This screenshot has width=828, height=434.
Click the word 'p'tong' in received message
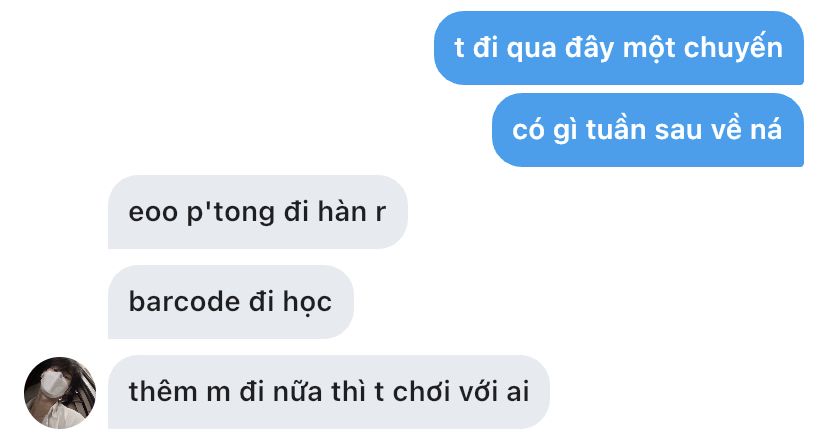point(230,213)
